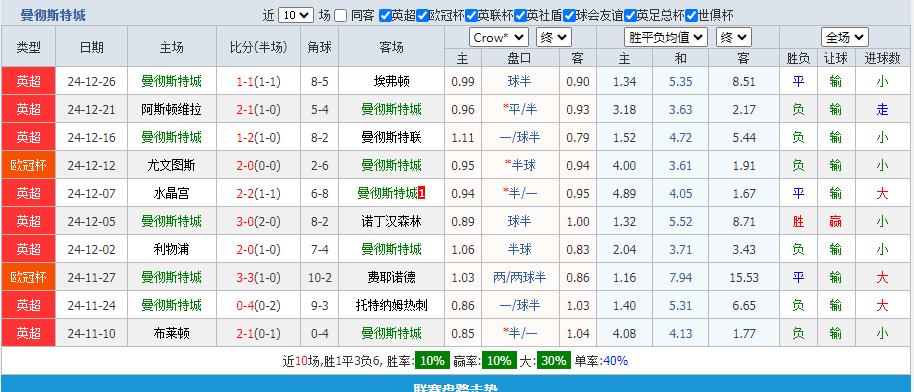Screen dimensions: 914x392
Task: Click the date 24-12-05
Action: [92, 222]
